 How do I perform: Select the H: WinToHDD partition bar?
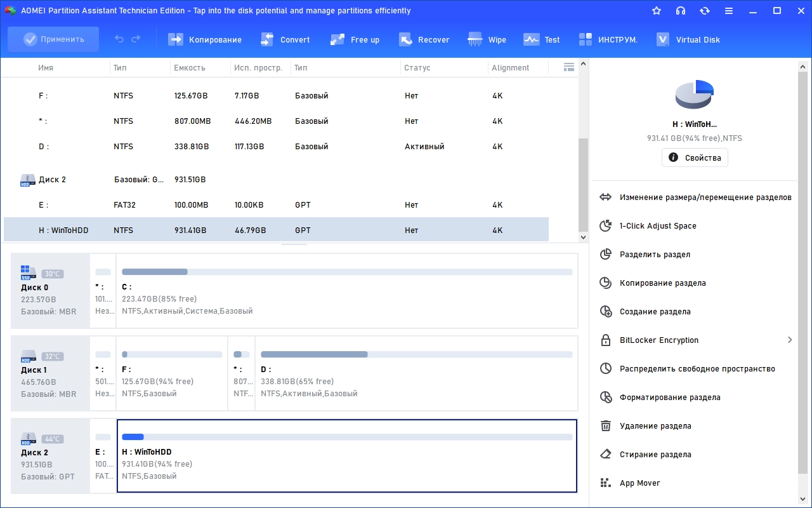(347, 456)
